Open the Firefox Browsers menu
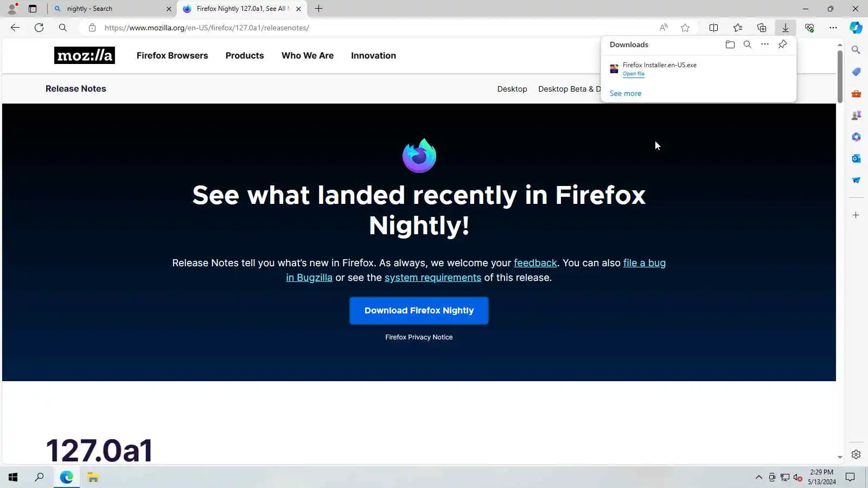Image resolution: width=868 pixels, height=488 pixels. 172,55
